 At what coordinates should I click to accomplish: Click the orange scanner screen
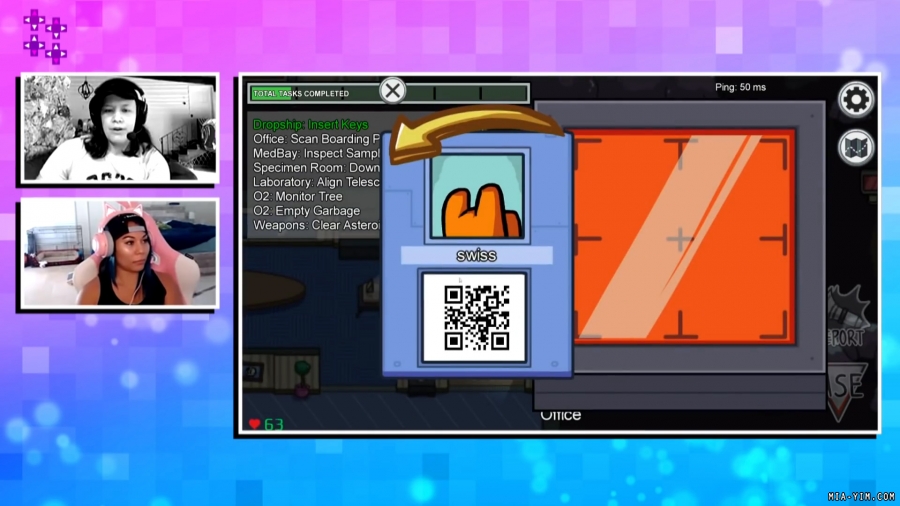(x=684, y=237)
